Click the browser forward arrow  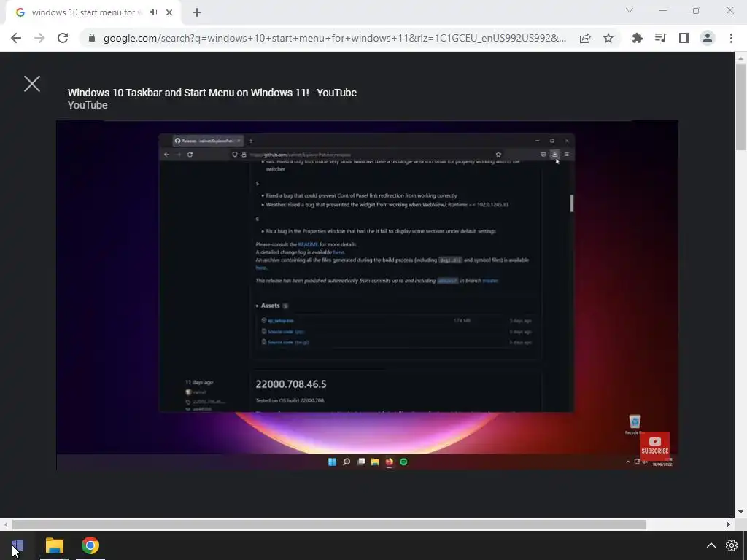pyautogui.click(x=39, y=38)
